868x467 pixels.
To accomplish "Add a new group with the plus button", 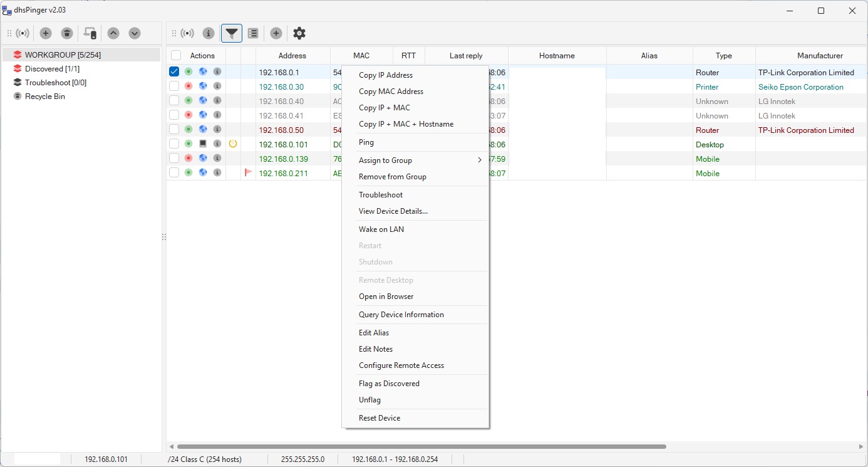I will 44,33.
